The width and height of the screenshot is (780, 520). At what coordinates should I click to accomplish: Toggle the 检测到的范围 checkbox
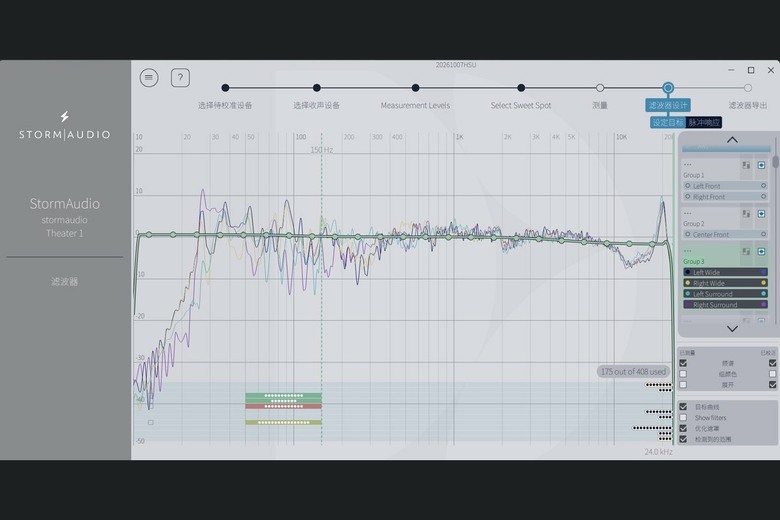683,439
